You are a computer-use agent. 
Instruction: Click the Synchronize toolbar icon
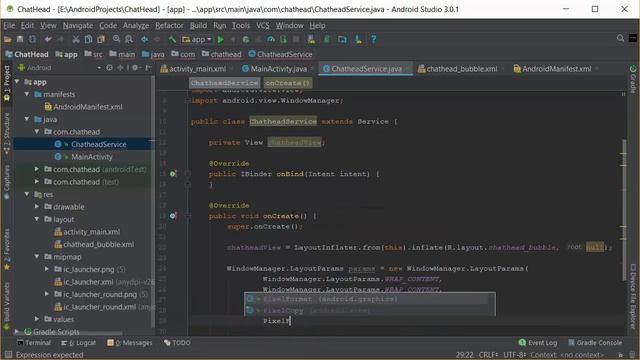pyautogui.click(x=32, y=40)
